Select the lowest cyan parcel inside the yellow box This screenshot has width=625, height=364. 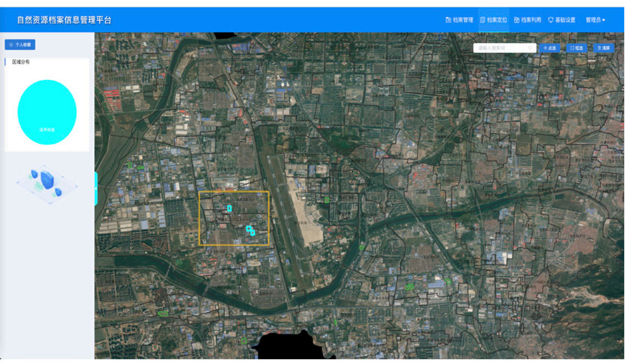[x=253, y=233]
